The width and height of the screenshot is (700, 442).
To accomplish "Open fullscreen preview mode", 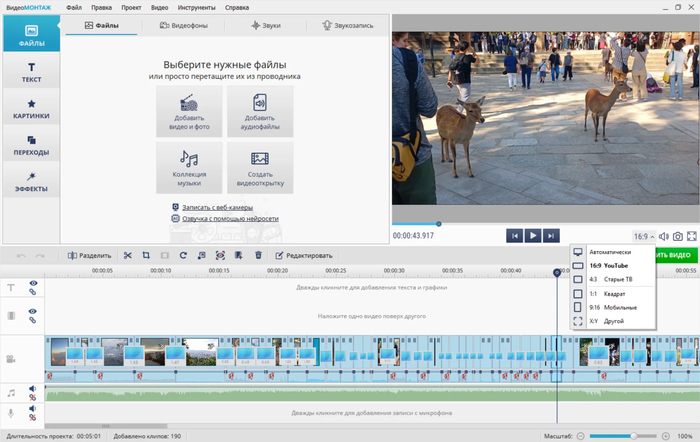I will coord(692,236).
